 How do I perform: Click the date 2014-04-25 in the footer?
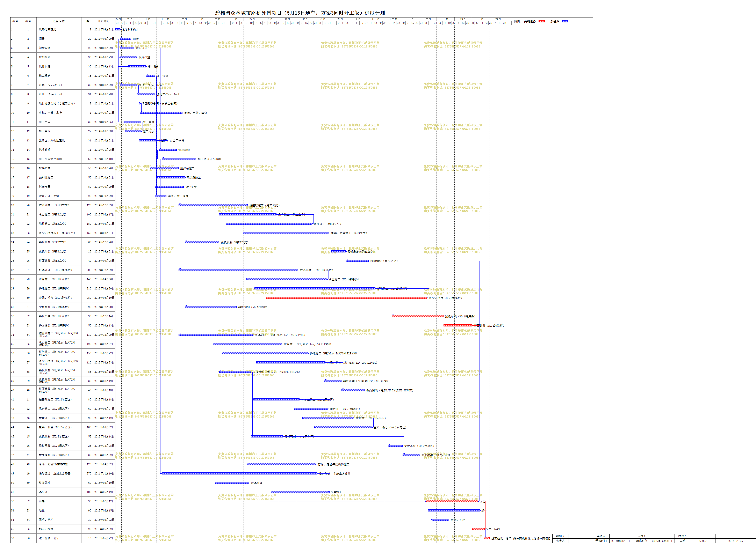(x=735, y=541)
